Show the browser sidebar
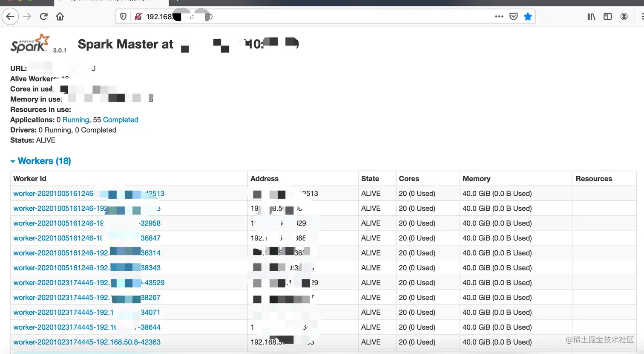 [x=608, y=17]
